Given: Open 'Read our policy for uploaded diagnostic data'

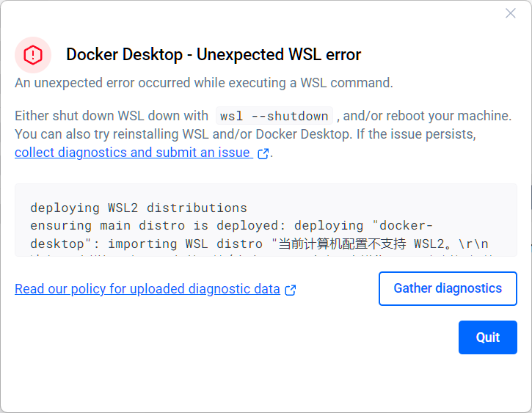Looking at the screenshot, I should point(147,289).
